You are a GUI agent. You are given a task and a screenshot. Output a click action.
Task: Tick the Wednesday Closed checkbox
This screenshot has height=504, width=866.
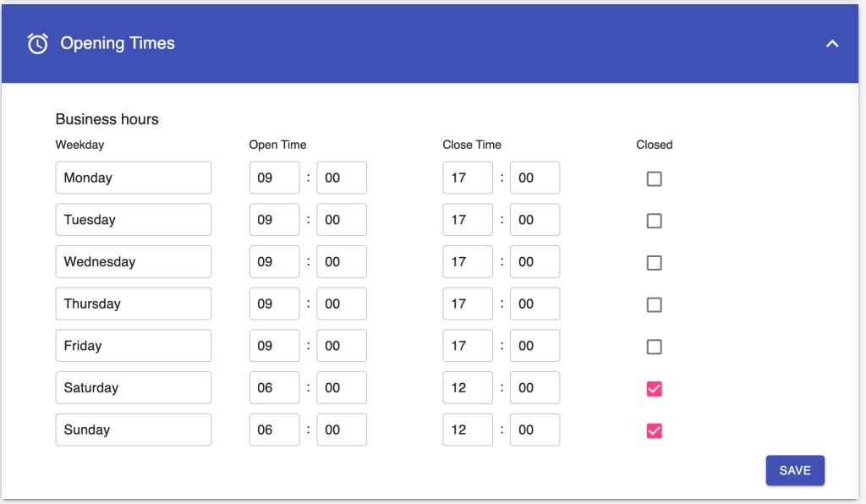(654, 263)
